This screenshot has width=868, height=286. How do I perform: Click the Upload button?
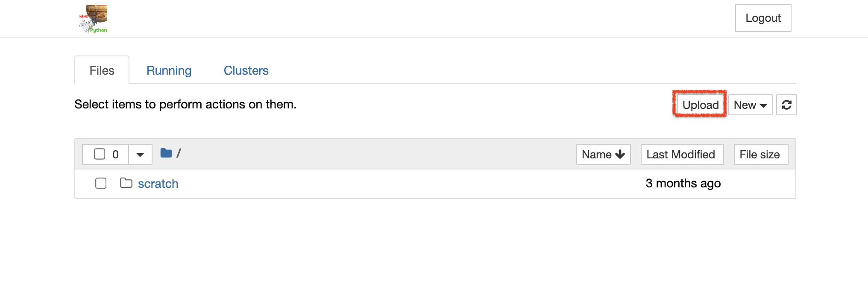coord(700,105)
